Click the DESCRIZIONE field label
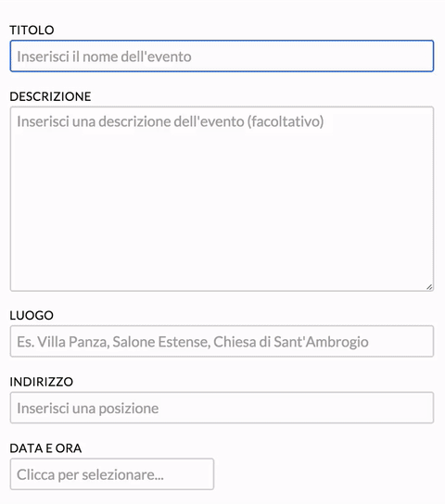Image resolution: width=445 pixels, height=504 pixels. point(50,96)
